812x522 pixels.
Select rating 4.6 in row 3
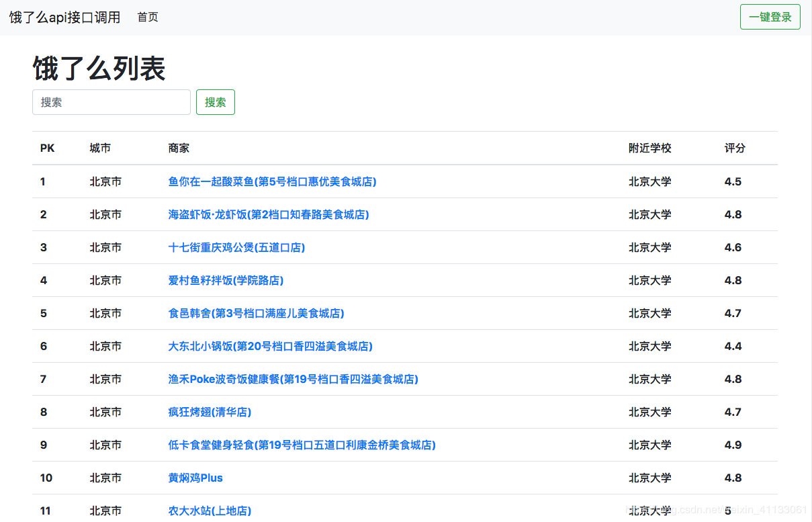click(733, 247)
